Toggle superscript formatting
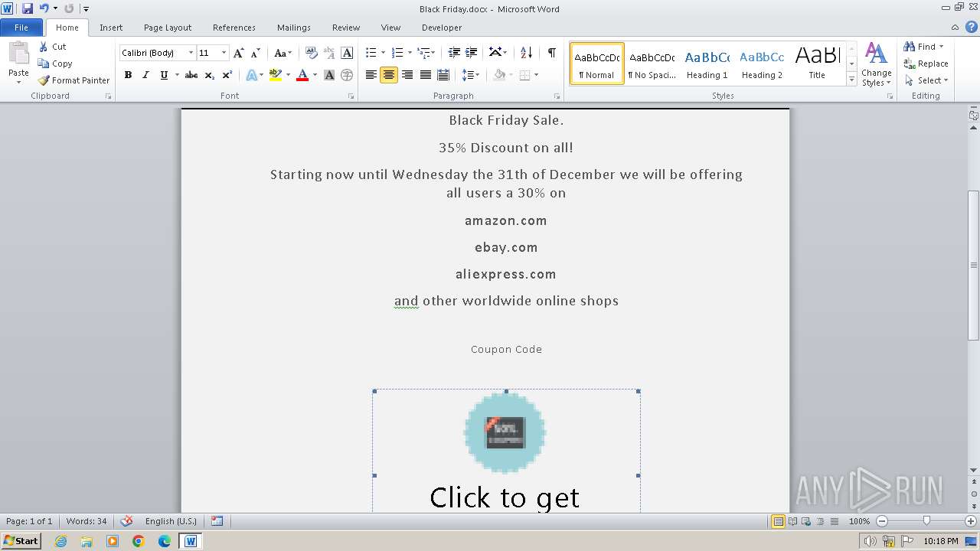Viewport: 980px width, 551px height. click(x=227, y=75)
